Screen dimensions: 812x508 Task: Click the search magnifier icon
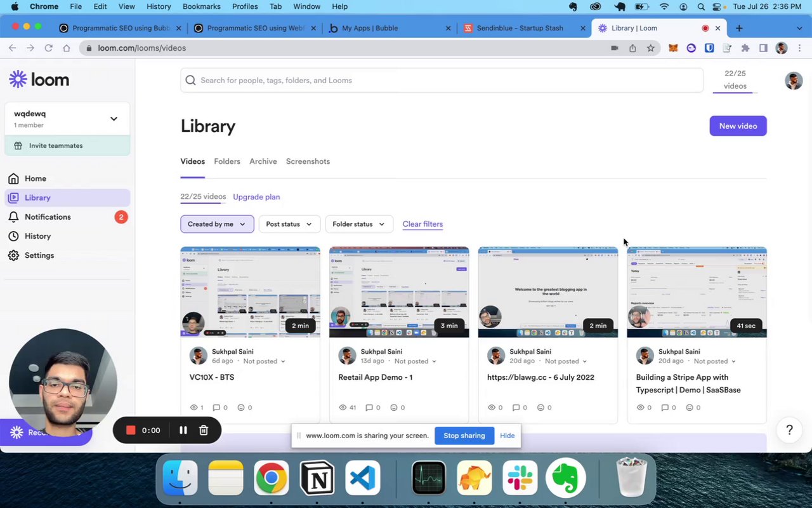click(190, 80)
